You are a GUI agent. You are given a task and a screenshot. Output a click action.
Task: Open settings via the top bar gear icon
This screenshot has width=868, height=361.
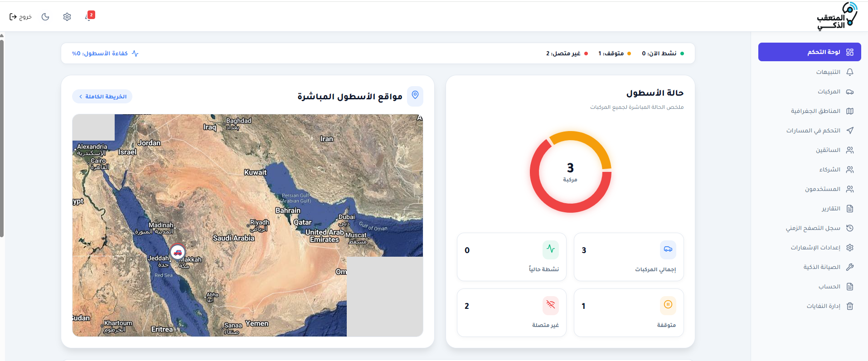[67, 17]
